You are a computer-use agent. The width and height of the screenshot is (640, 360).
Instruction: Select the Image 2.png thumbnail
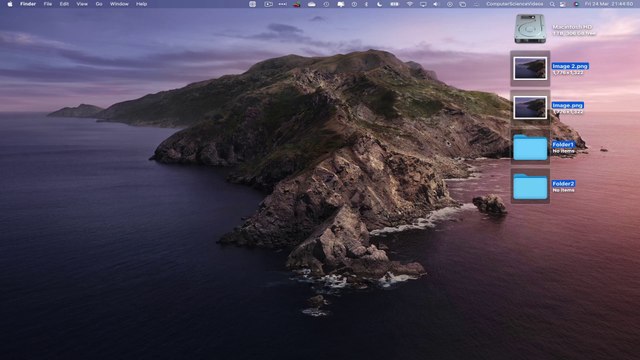point(530,68)
